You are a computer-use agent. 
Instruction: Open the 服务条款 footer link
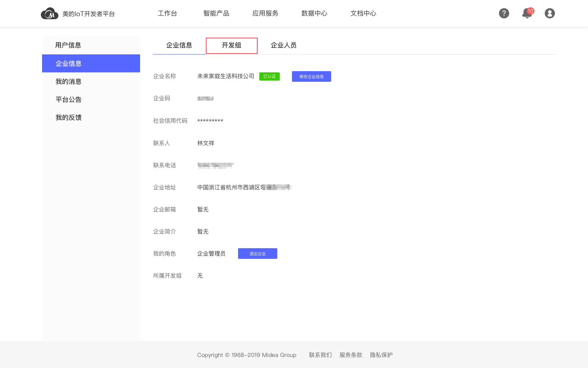[351, 355]
